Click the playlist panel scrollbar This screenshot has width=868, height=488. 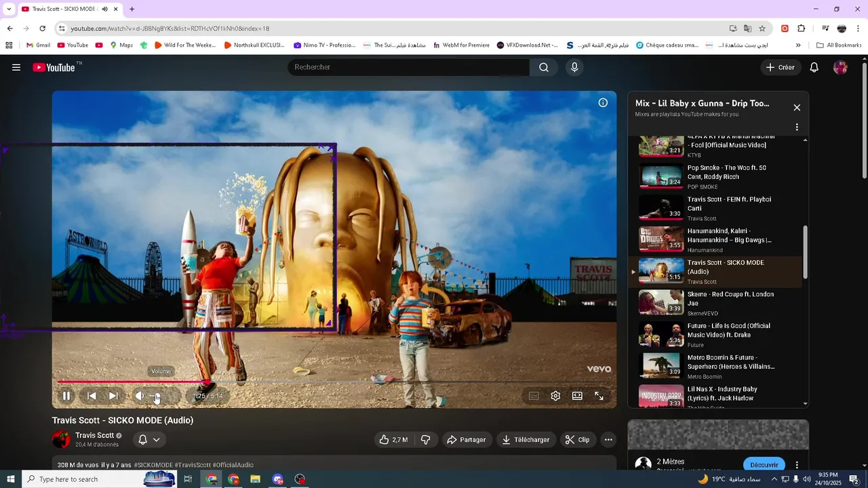click(x=806, y=251)
